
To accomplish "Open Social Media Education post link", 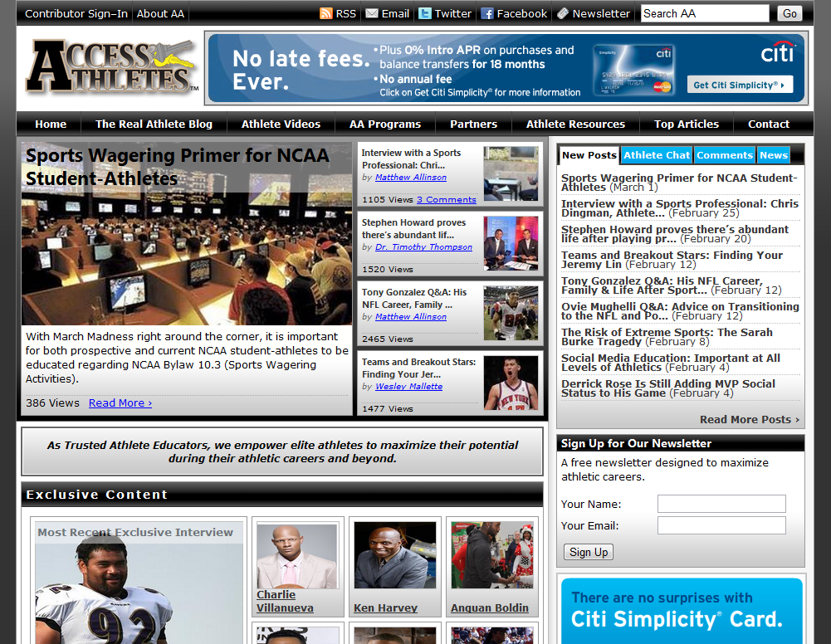I will (671, 363).
